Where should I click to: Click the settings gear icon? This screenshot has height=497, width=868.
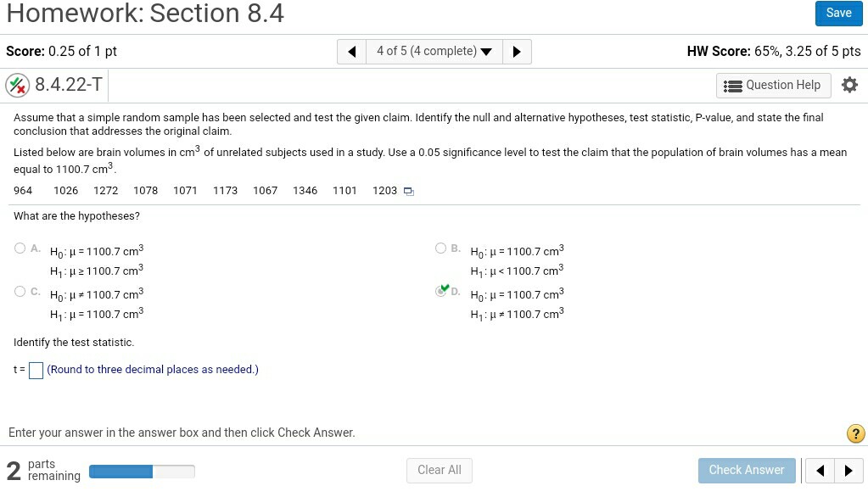tap(849, 85)
